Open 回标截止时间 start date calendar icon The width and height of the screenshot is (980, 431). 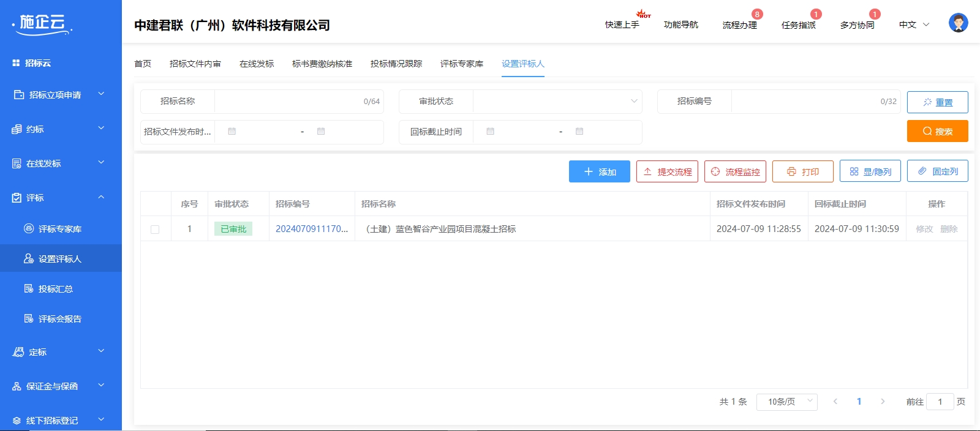pyautogui.click(x=490, y=132)
